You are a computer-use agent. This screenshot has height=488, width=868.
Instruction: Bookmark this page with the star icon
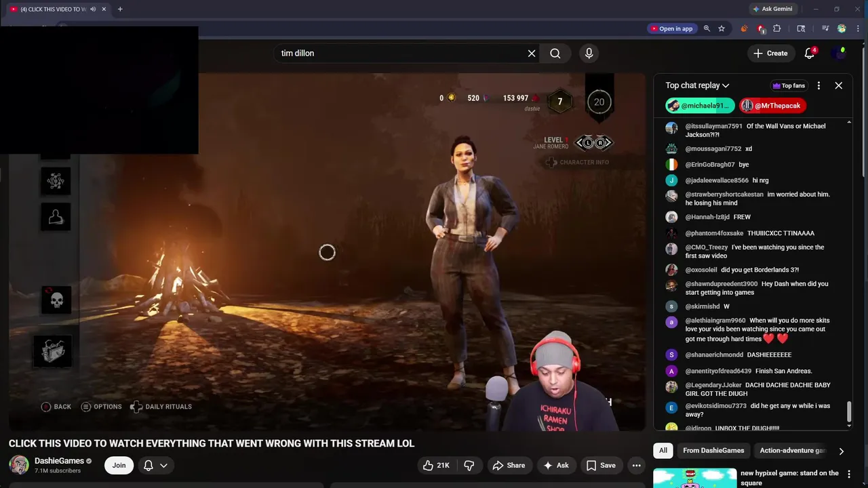coord(722,28)
